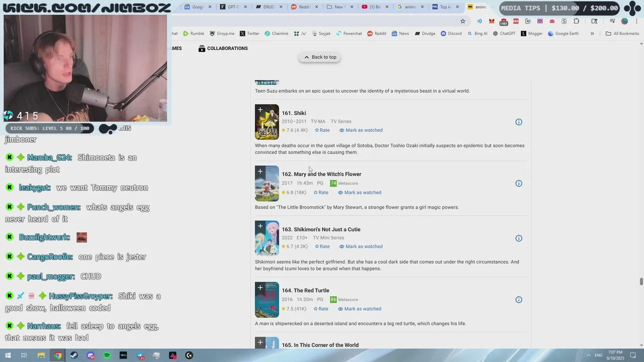Screen dimensions: 644x362
Task: Open Chrome three-dot menu
Action: (636, 21)
